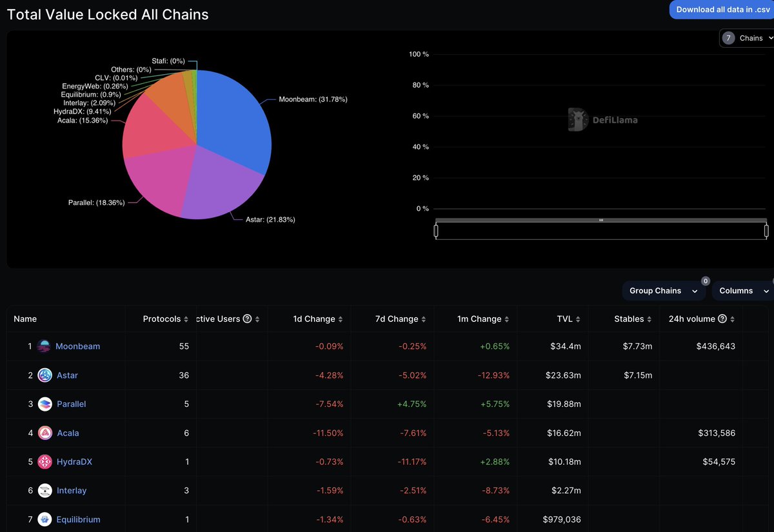This screenshot has height=532, width=774.
Task: Click Acala TVL value $16.62m
Action: [564, 433]
